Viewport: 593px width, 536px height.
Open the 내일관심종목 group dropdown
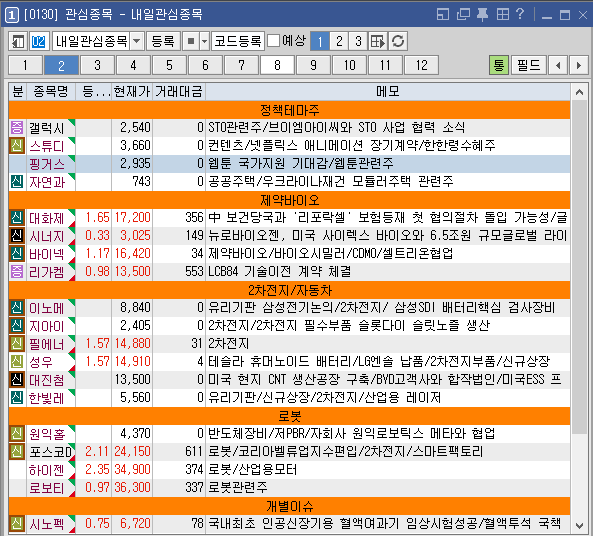(137, 41)
